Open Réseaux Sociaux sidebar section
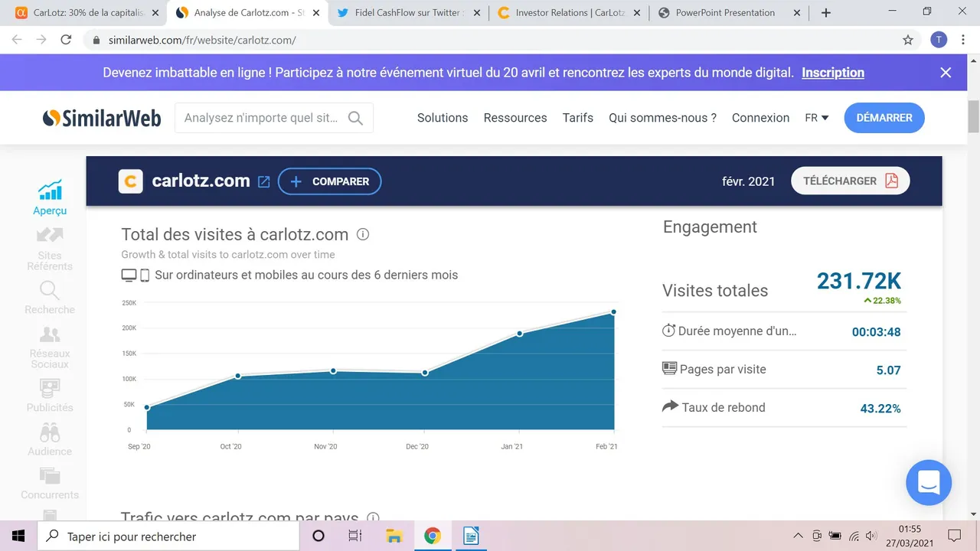 [50, 347]
